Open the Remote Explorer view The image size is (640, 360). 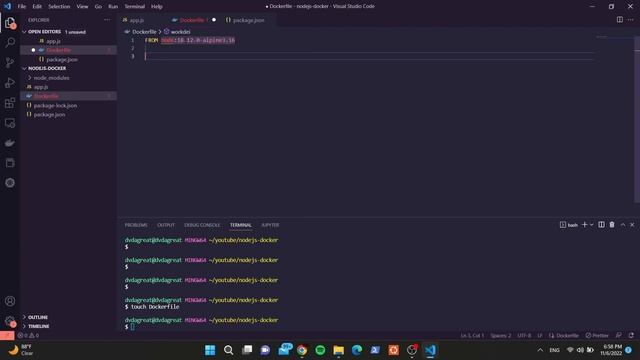[x=10, y=122]
